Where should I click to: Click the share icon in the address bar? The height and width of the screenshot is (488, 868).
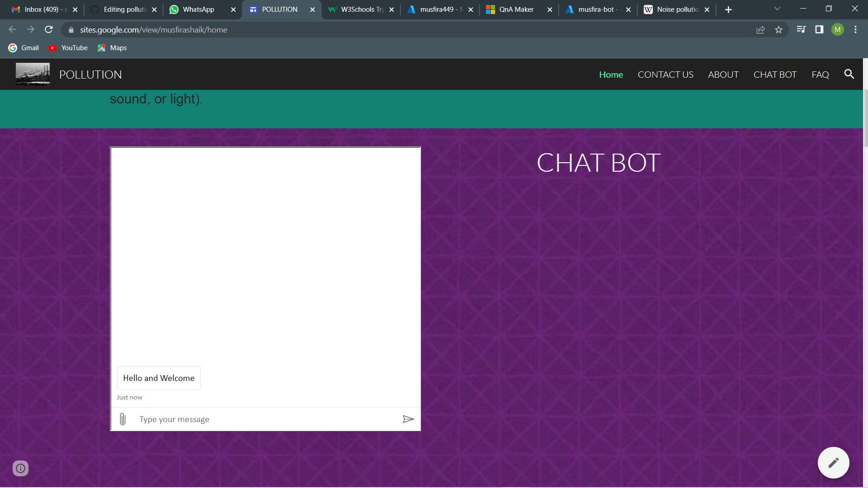tap(760, 29)
